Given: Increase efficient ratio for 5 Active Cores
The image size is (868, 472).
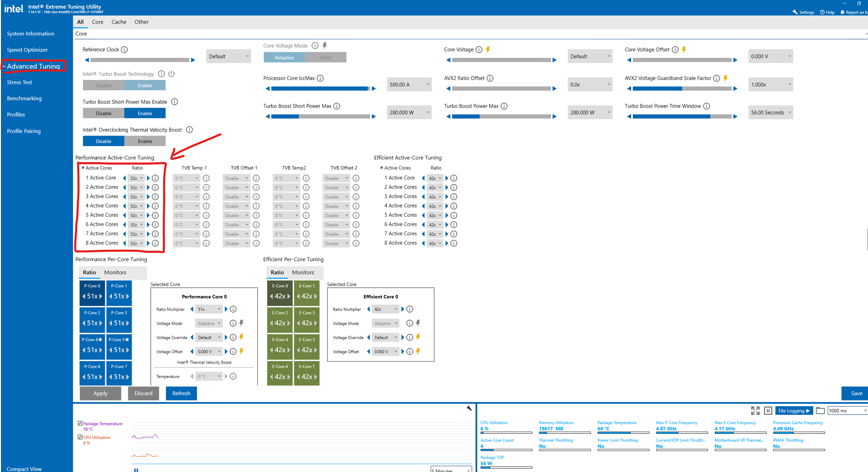Looking at the screenshot, I should pos(447,215).
